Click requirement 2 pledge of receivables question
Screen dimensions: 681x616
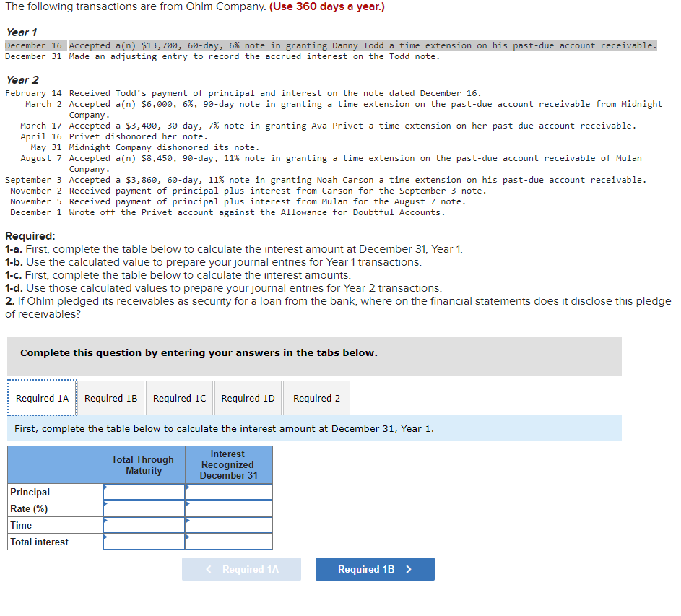pyautogui.click(x=338, y=308)
